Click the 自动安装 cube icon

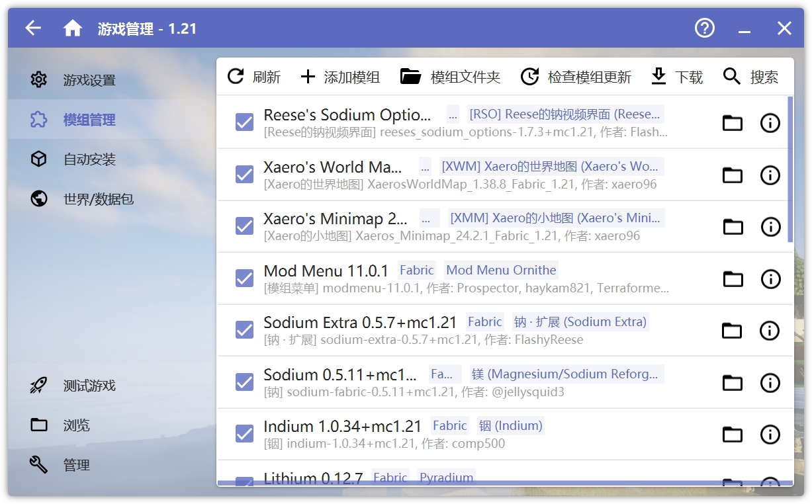click(x=39, y=159)
